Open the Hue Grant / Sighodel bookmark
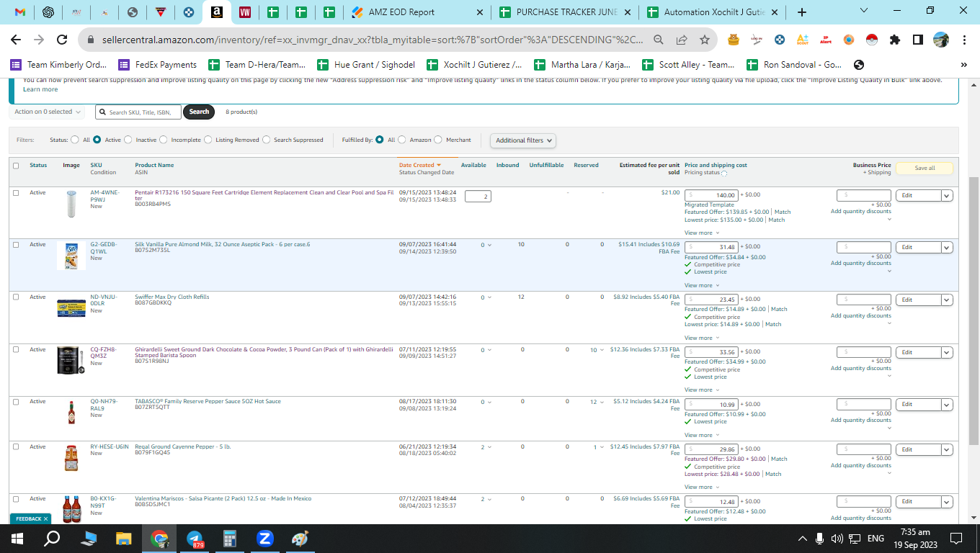Screen dimensions: 980x553 point(365,65)
